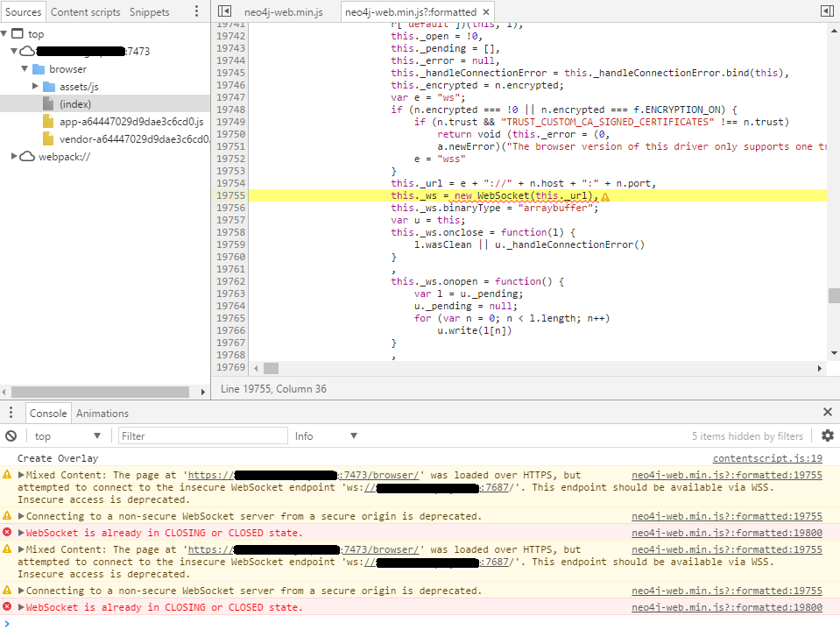Screen dimensions: 840x637
Task: Open contentscript.js:19 source link
Action: 767,458
